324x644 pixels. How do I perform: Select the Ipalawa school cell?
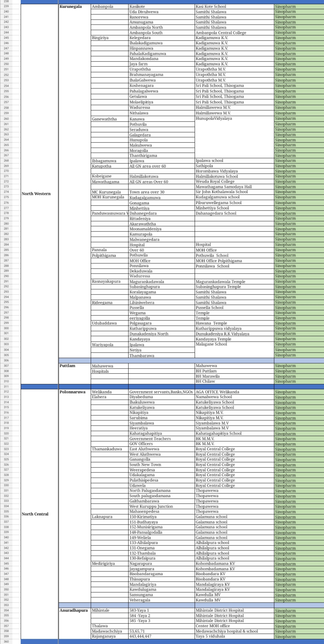pyautogui.click(x=234, y=160)
